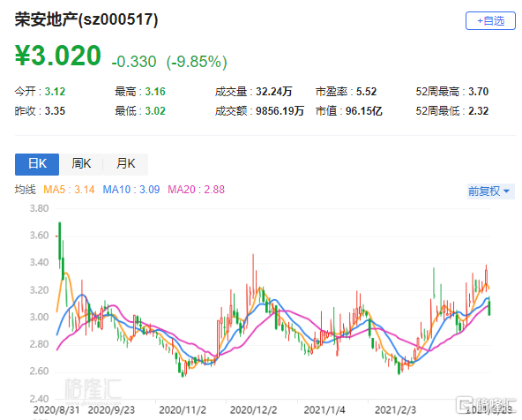Click the percent change (-9.85%)
Screen dimensions: 522x420
(x=197, y=62)
